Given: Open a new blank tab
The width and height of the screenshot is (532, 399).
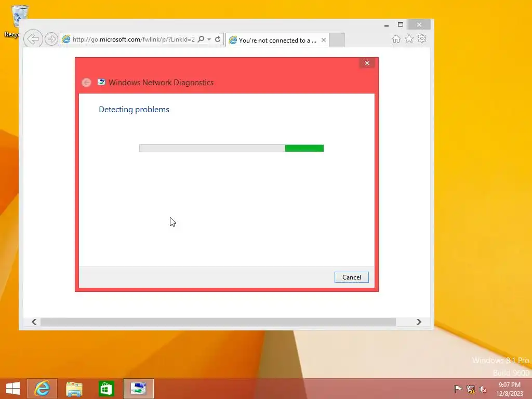Looking at the screenshot, I should [x=337, y=40].
